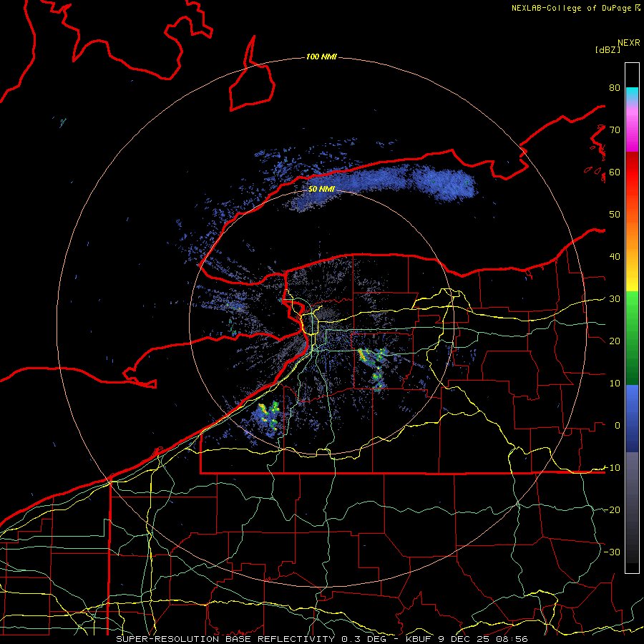Viewport: 644px width, 644px height.
Task: Click the cyan top segment of color bar
Action: click(x=632, y=94)
